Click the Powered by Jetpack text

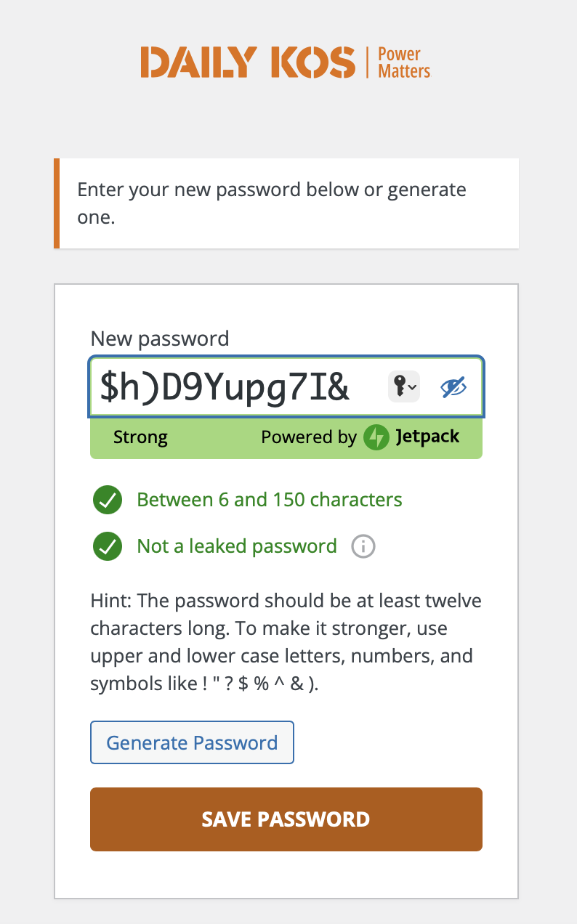click(360, 437)
